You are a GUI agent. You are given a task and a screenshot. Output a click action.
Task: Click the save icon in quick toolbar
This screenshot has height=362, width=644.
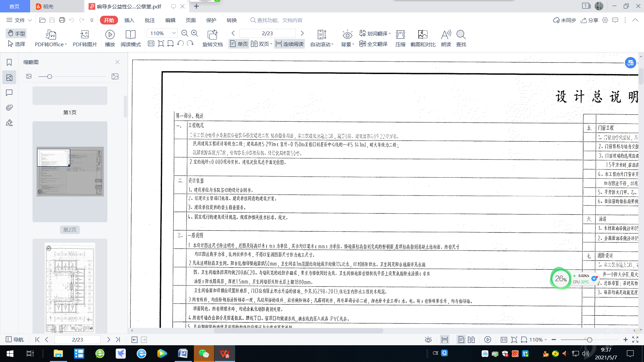coord(52,20)
